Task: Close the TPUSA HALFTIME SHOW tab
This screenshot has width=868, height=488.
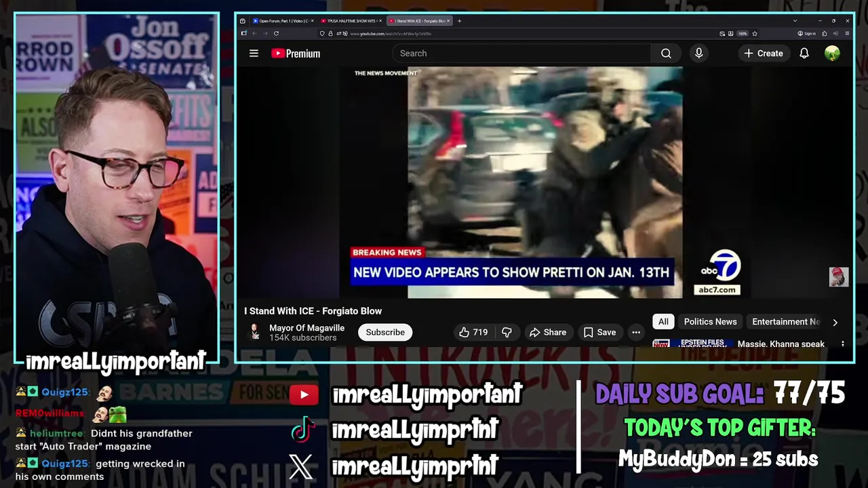Action: point(380,21)
